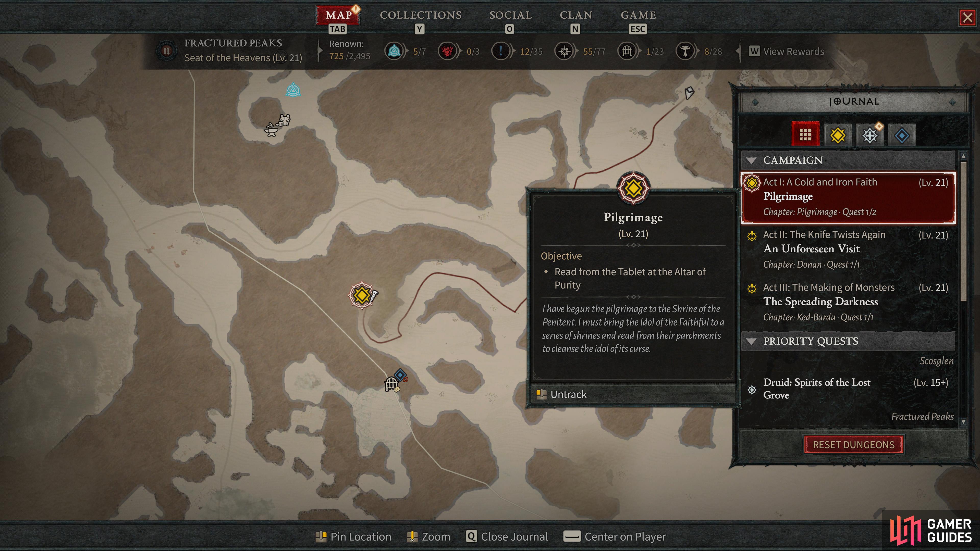Toggle the all quests journal filter

[x=805, y=134]
